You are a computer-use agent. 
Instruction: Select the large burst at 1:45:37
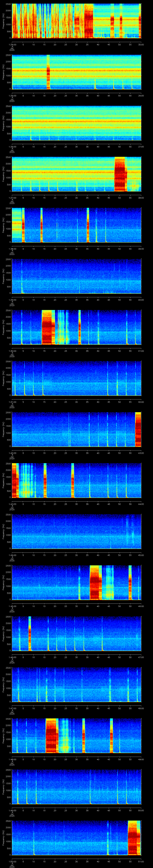click(x=96, y=582)
